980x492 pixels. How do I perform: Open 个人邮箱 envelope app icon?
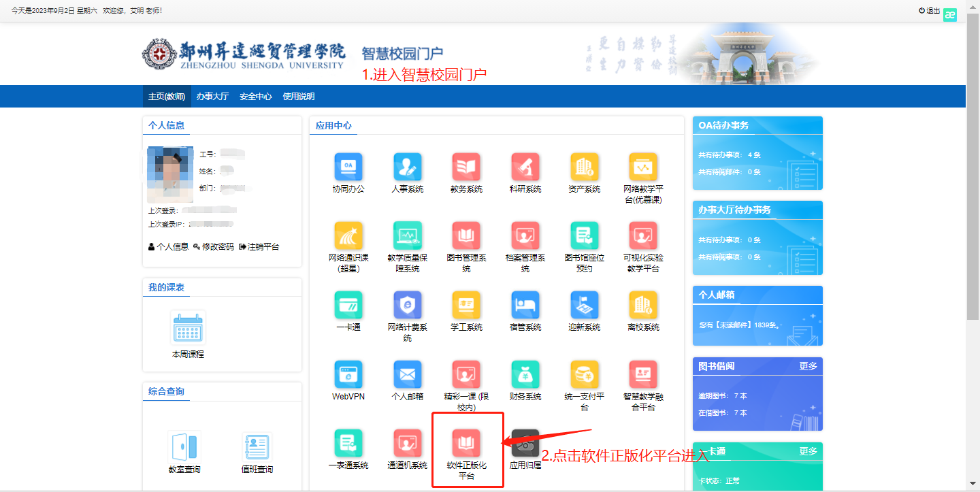click(407, 374)
